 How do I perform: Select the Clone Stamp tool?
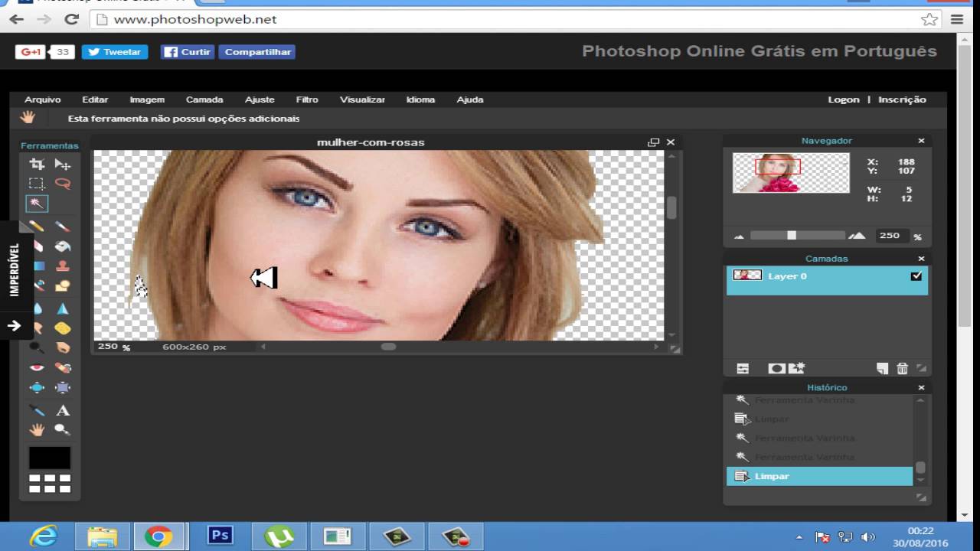[63, 266]
